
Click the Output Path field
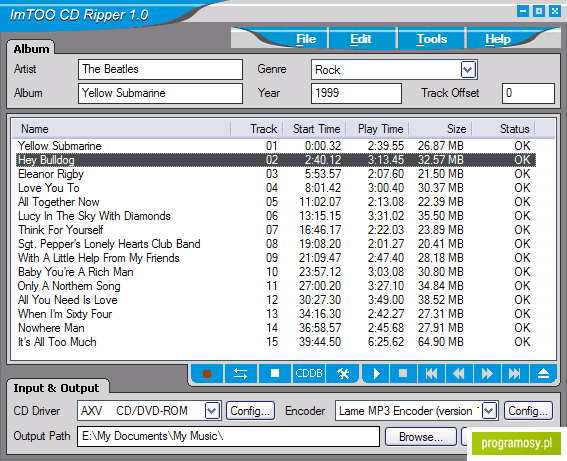pos(228,436)
